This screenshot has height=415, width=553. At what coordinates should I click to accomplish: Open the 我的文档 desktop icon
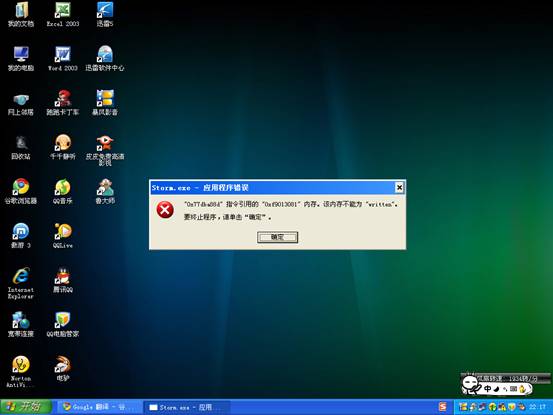click(21, 15)
